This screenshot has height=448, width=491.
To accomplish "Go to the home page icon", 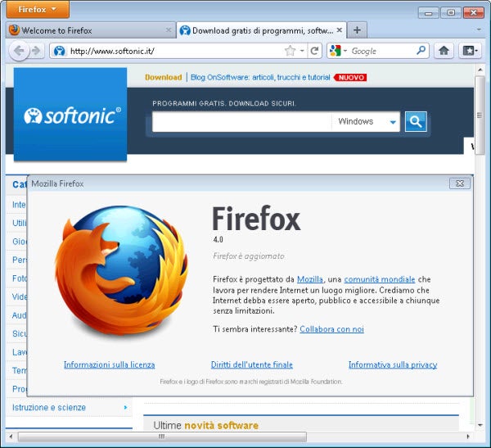I will pos(444,51).
